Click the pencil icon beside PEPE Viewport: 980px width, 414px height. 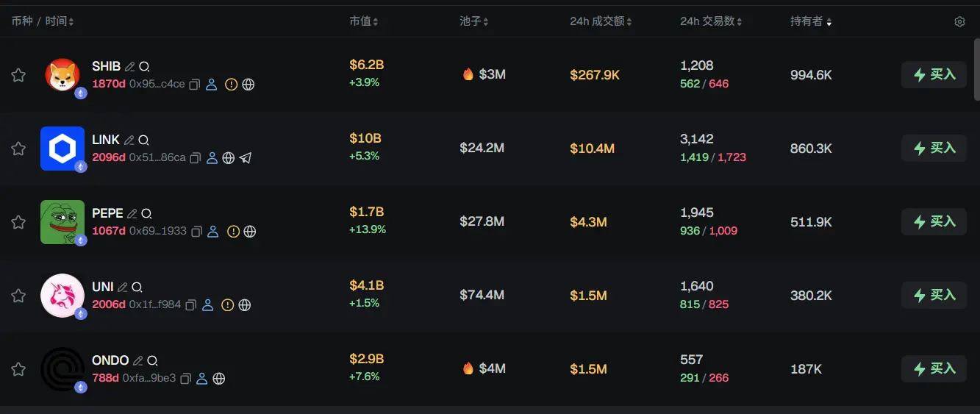tap(132, 213)
